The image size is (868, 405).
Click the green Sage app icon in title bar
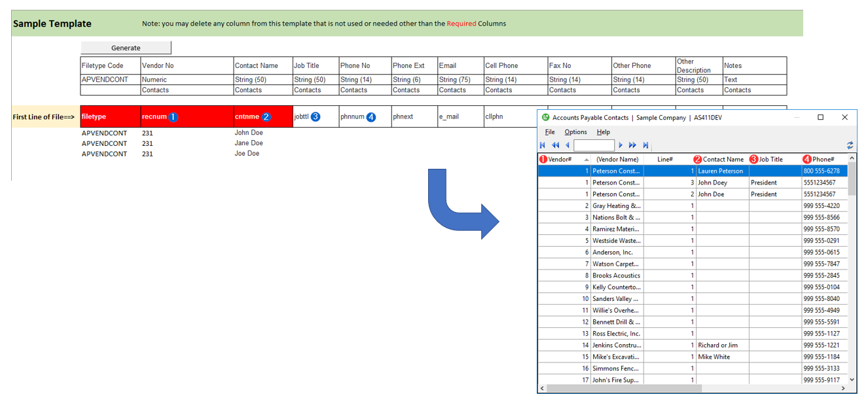pyautogui.click(x=545, y=118)
